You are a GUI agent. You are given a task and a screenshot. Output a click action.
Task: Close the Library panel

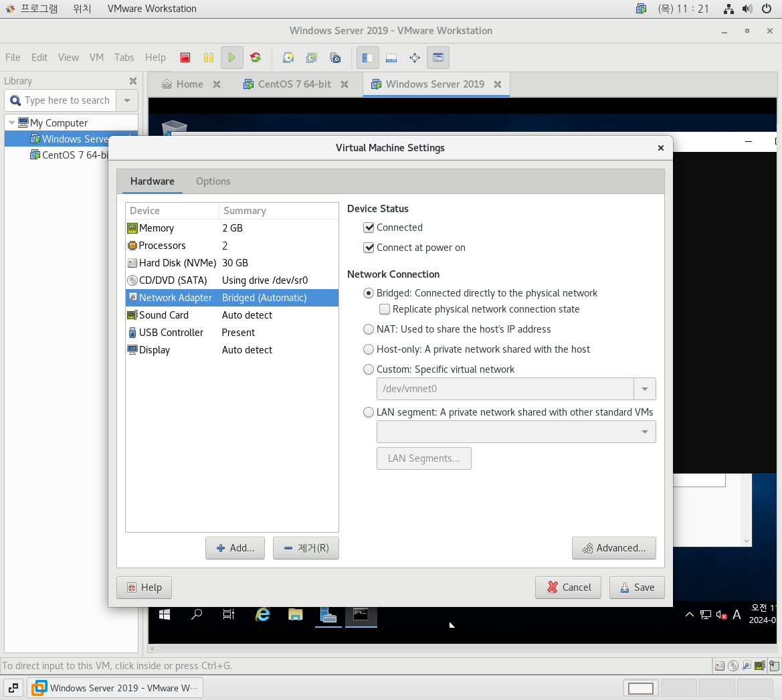click(x=132, y=81)
